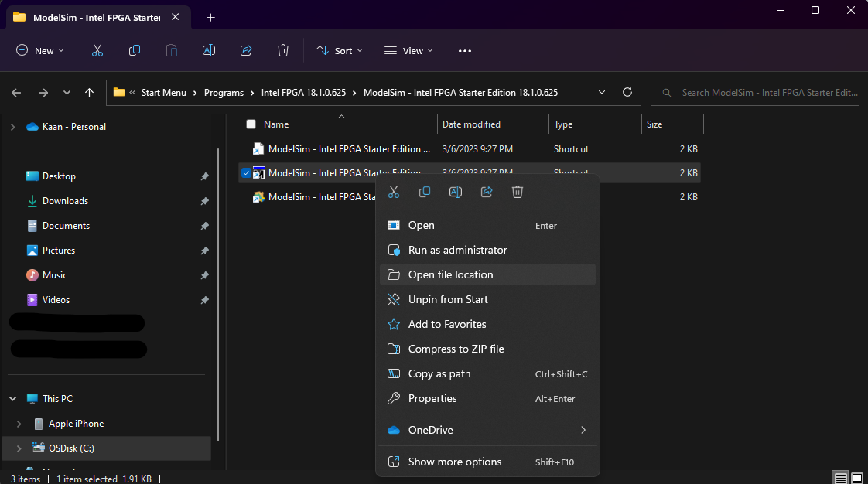The image size is (868, 484).
Task: Uncheck the selected ModelSim shortcut checkbox
Action: point(245,172)
